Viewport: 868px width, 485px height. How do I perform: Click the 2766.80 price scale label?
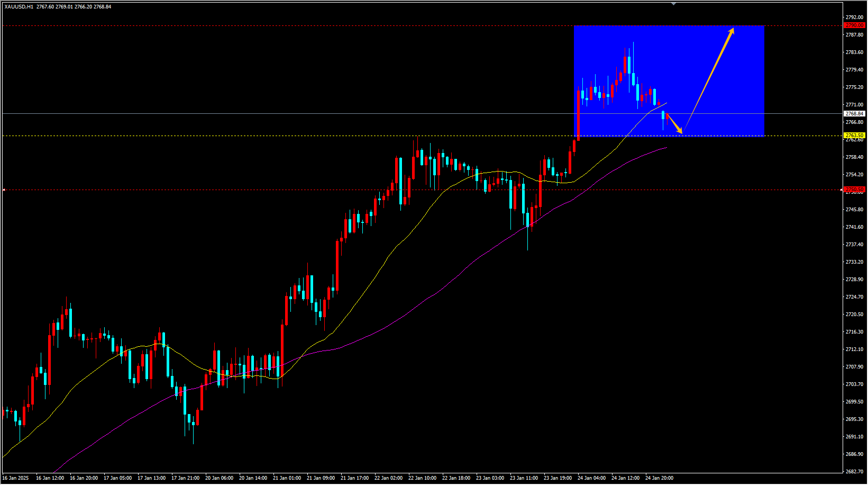(855, 122)
